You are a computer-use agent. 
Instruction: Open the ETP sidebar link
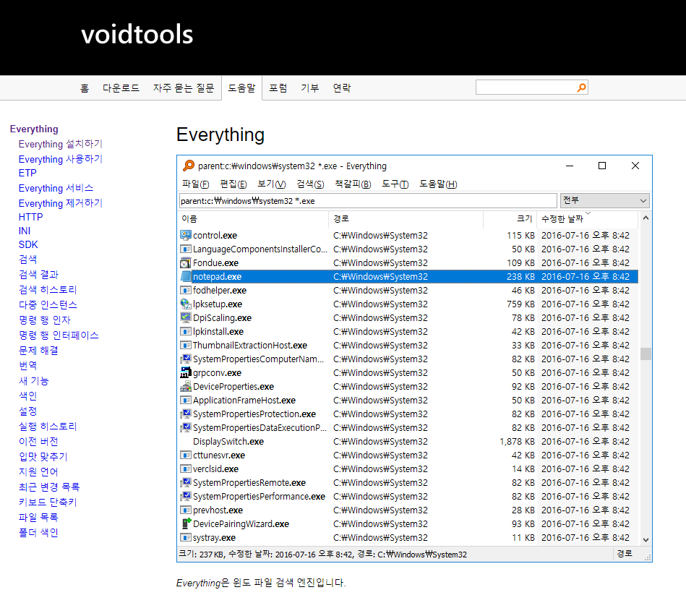tap(27, 174)
